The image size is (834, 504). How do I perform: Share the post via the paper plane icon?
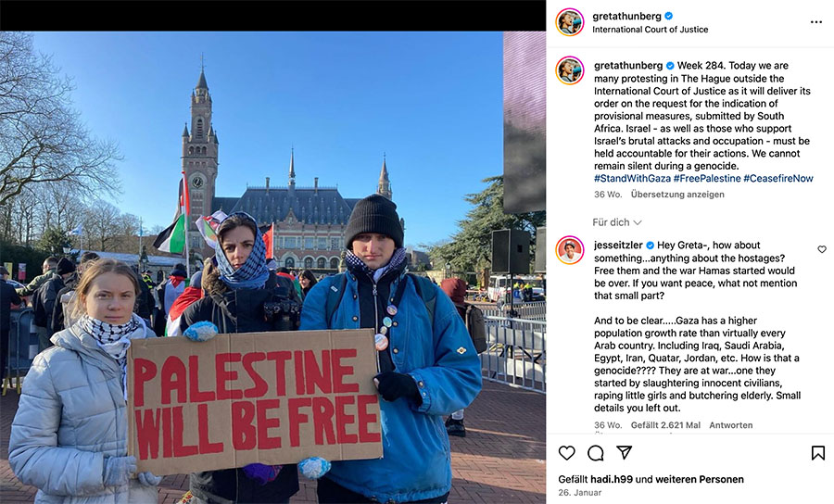[624, 452]
